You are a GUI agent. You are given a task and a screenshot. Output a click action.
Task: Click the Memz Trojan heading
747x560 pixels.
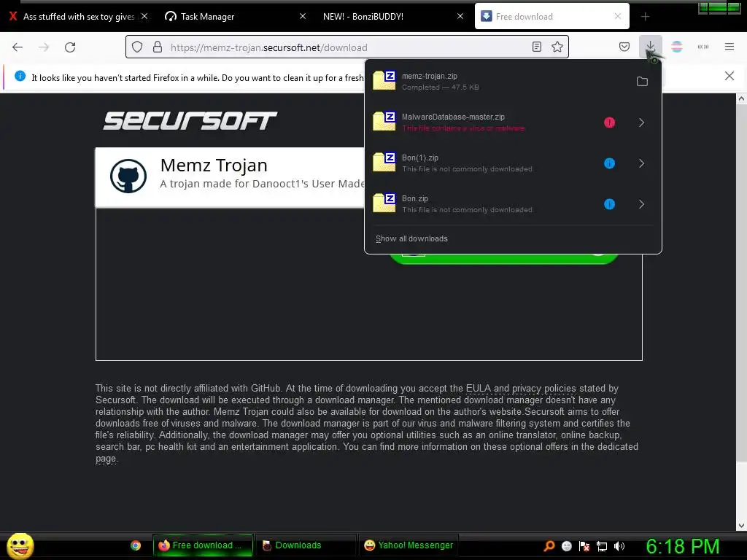pyautogui.click(x=214, y=166)
